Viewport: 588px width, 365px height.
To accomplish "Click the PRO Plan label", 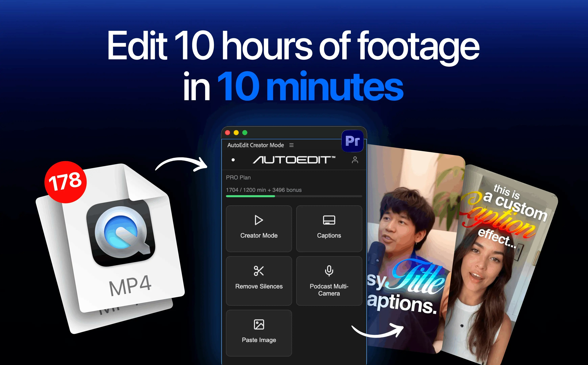I will pos(238,177).
